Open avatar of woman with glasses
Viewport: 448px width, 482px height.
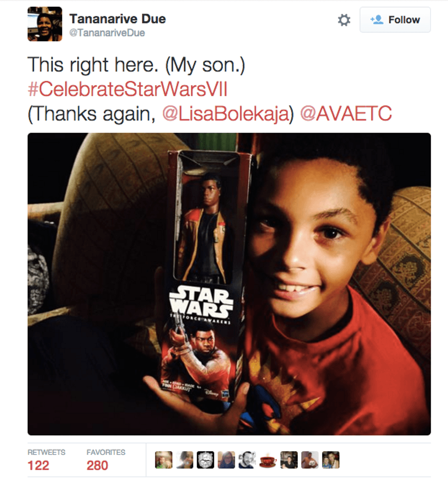226,460
